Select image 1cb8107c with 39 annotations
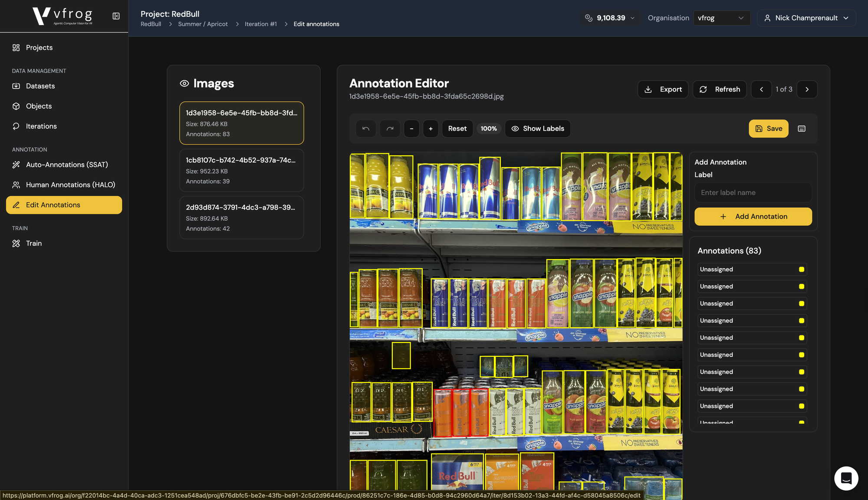Screen dimensions: 868x500 [241, 170]
